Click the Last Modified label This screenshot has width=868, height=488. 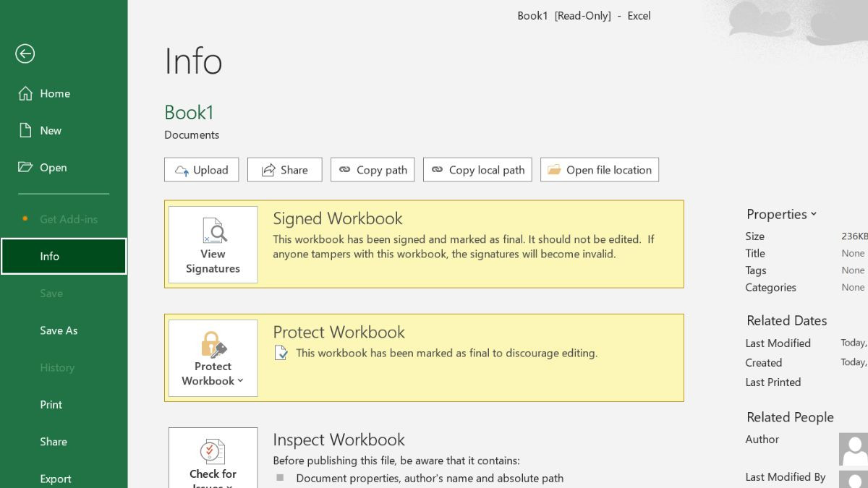[778, 343]
